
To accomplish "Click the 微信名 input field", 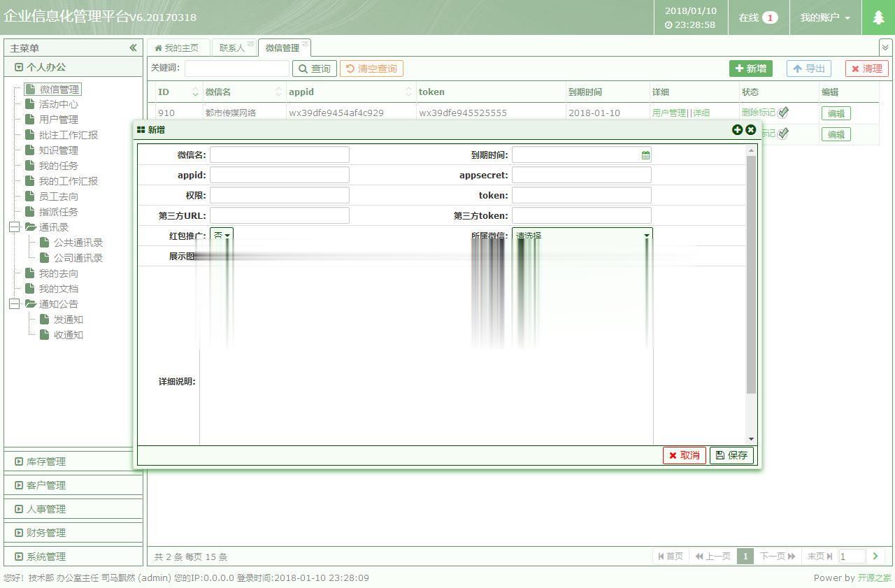I will pos(279,155).
